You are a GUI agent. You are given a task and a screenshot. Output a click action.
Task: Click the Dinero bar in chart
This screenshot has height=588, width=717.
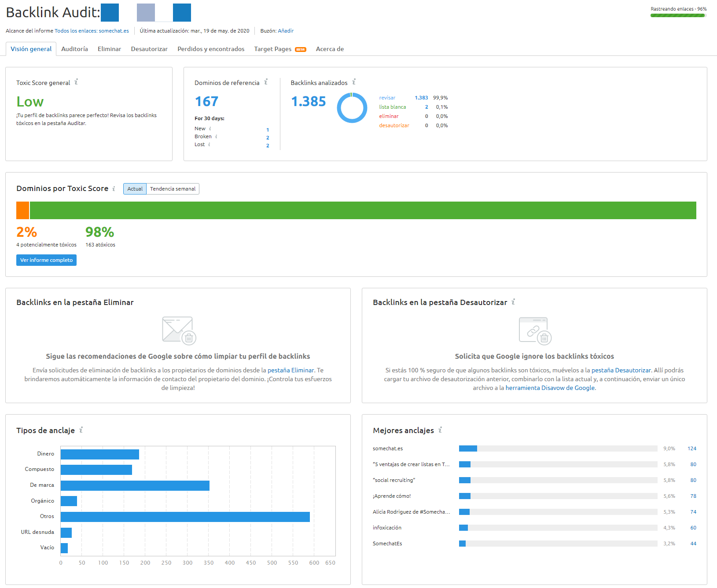(100, 454)
